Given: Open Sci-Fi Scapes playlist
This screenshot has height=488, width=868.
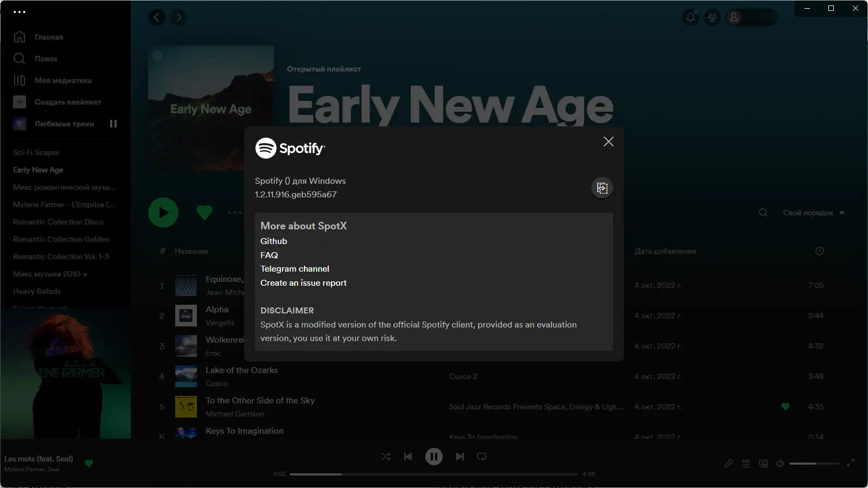Looking at the screenshot, I should (36, 152).
